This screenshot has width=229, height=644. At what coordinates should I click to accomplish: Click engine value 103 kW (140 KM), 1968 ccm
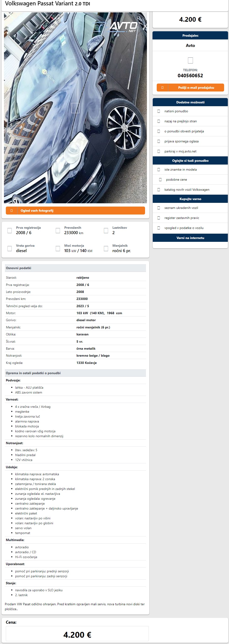pos(99,313)
